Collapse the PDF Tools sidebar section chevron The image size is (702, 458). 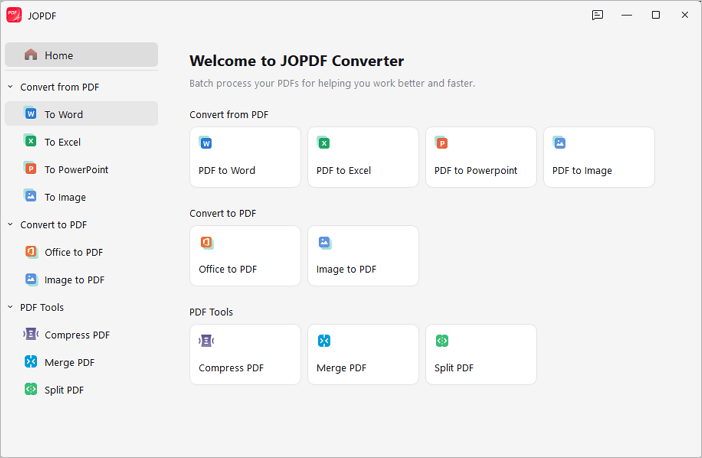pos(10,307)
